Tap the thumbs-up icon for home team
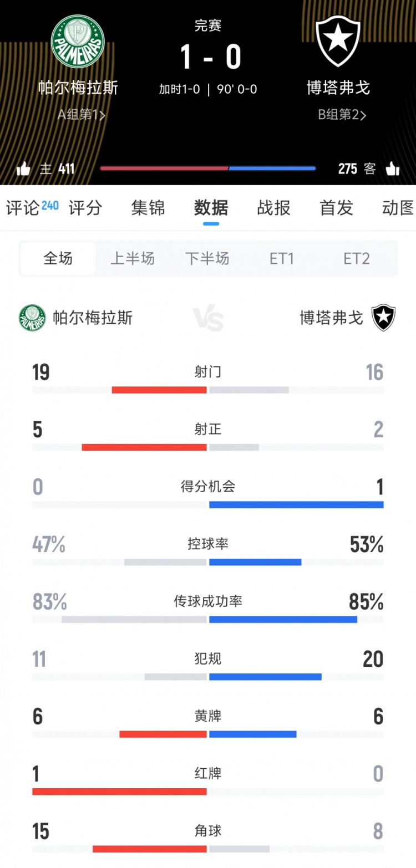 point(23,169)
